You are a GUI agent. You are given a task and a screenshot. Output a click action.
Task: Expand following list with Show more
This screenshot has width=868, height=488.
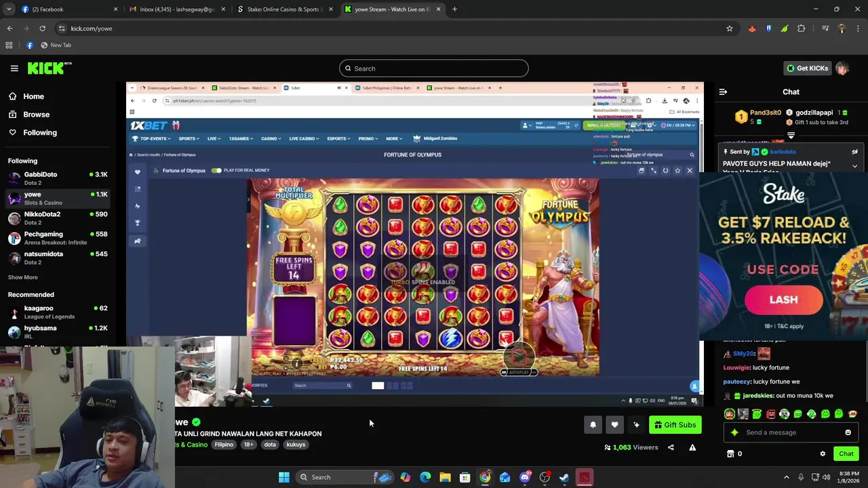point(22,277)
